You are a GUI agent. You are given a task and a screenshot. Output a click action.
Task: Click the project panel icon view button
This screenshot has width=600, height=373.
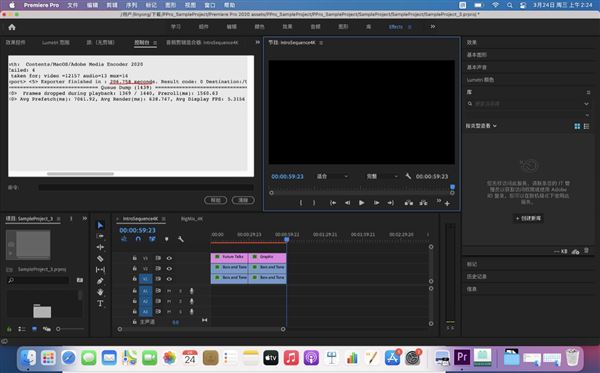point(34,329)
